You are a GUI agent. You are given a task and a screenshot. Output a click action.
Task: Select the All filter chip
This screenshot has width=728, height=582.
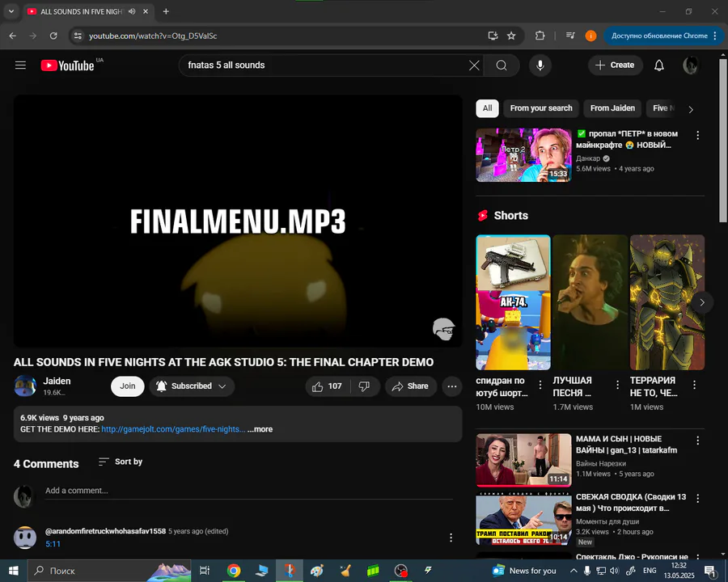pos(487,108)
